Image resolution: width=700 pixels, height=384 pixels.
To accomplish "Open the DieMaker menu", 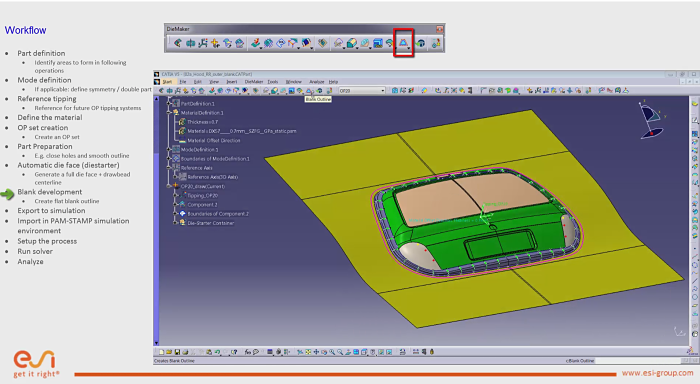I will click(x=254, y=82).
